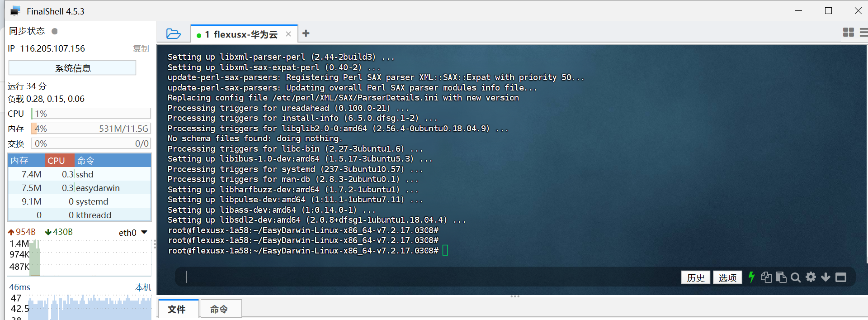Open terminal settings gear icon
The width and height of the screenshot is (868, 320).
[x=811, y=277]
